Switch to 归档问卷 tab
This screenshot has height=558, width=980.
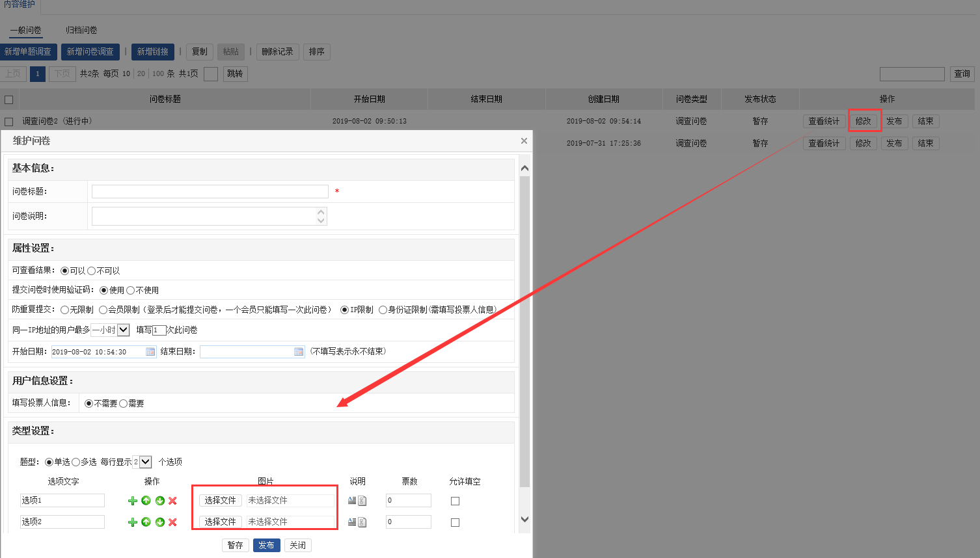81,30
